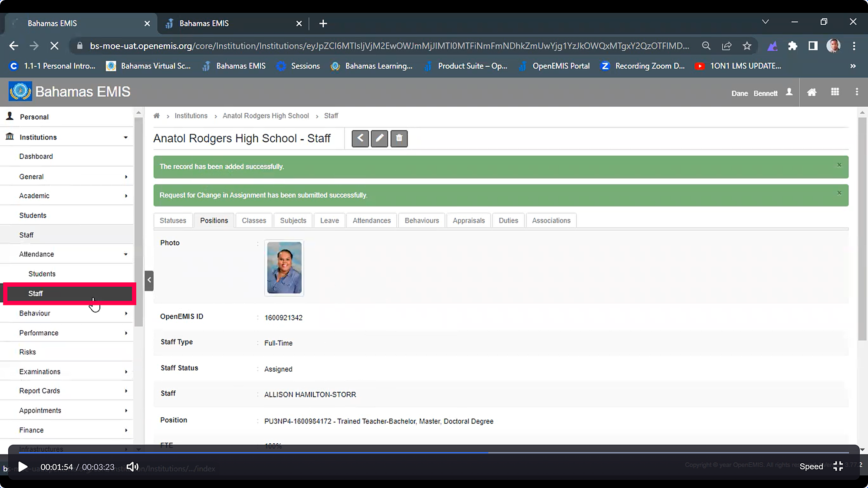Open highlighted Staff under Attendance

point(70,294)
